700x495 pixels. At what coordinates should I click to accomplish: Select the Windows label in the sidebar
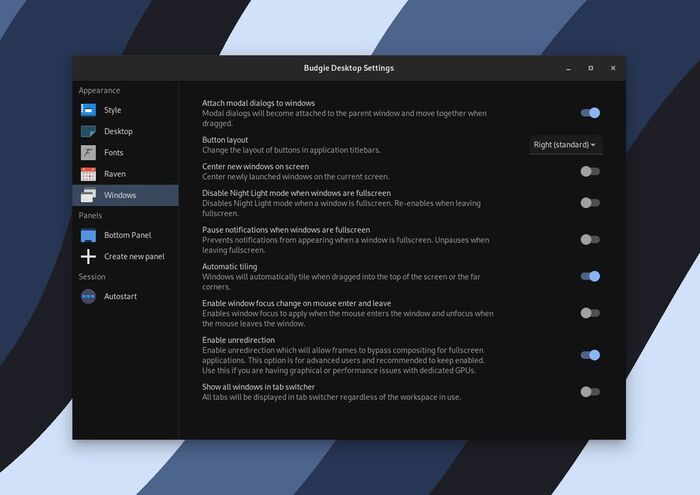(120, 195)
